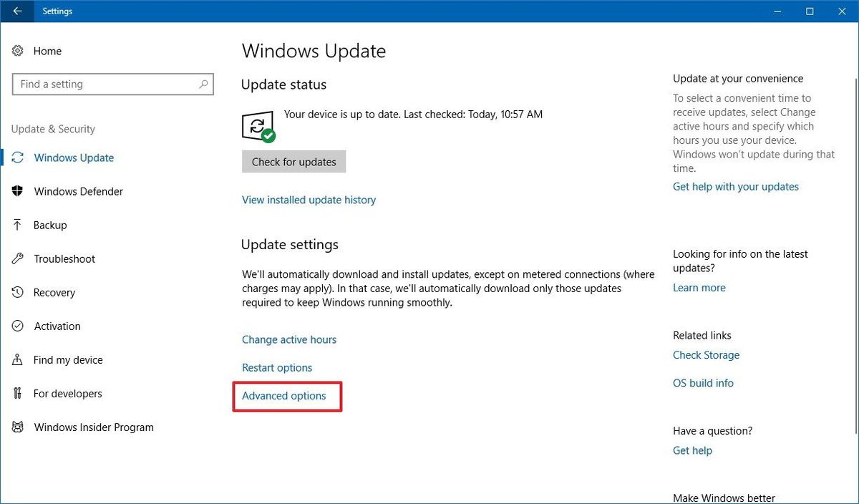Click the Find my device location icon
Image resolution: width=859 pixels, height=504 pixels.
[x=17, y=359]
